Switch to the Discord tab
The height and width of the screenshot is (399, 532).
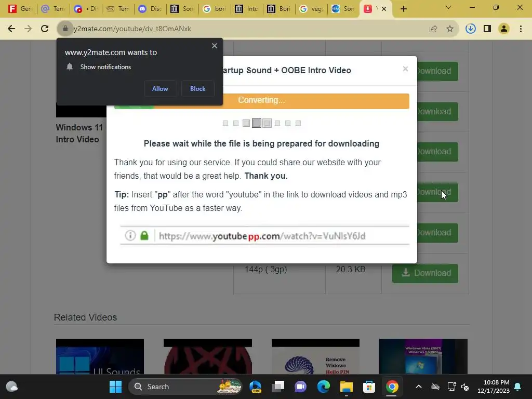pyautogui.click(x=150, y=9)
